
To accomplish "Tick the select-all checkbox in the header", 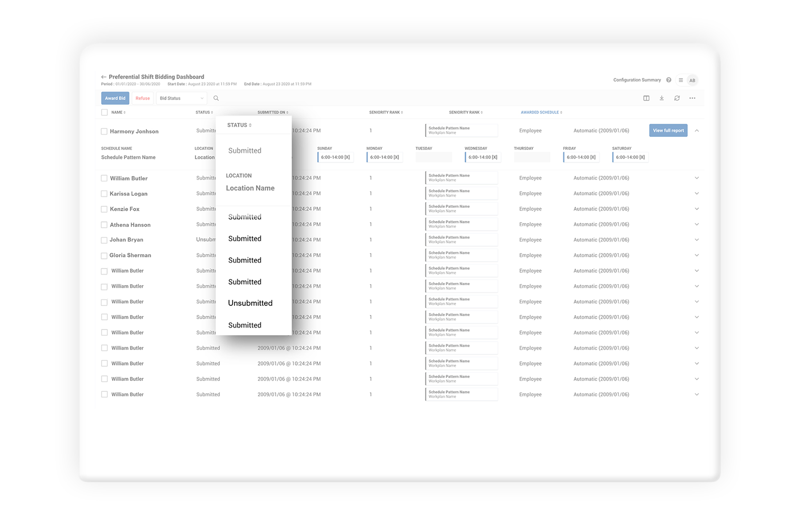I will pos(105,113).
